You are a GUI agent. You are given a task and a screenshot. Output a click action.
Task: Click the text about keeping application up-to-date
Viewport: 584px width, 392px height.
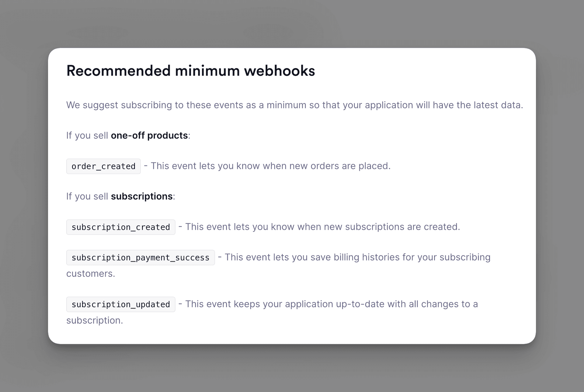332,304
